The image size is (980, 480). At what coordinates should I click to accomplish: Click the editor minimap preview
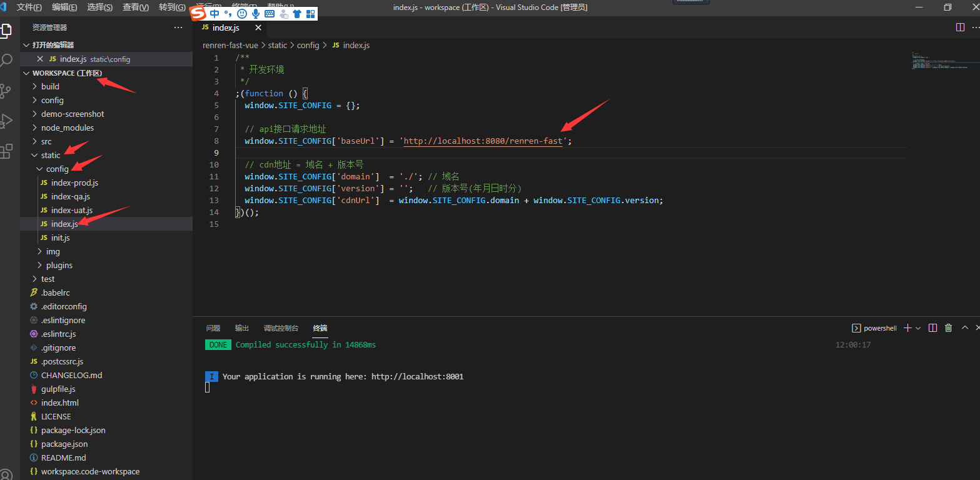tap(941, 61)
